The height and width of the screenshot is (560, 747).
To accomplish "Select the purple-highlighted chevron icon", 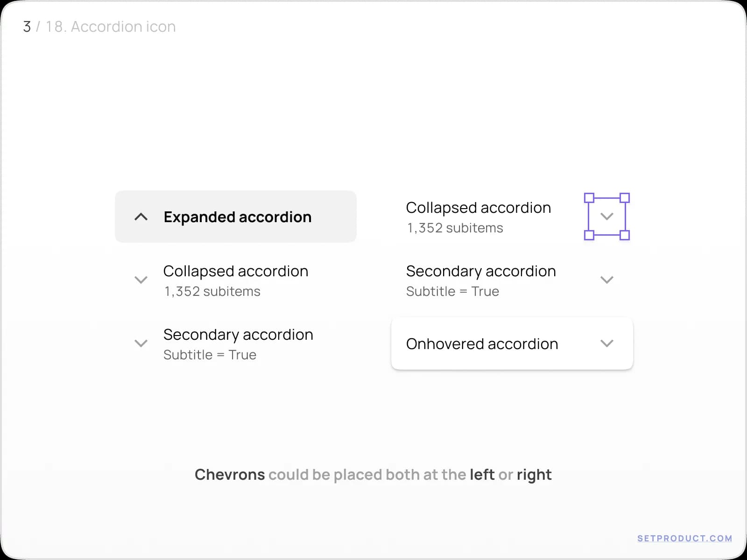I will (x=607, y=217).
